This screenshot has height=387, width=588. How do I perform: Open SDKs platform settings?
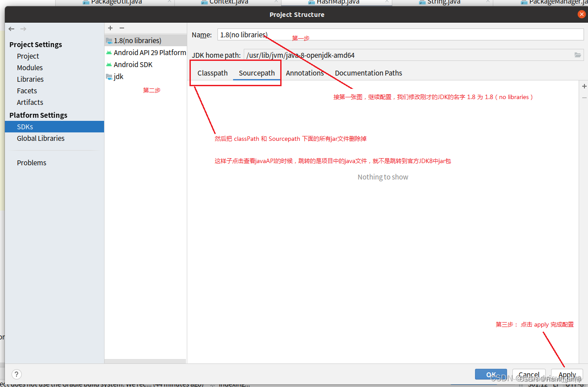(54, 127)
